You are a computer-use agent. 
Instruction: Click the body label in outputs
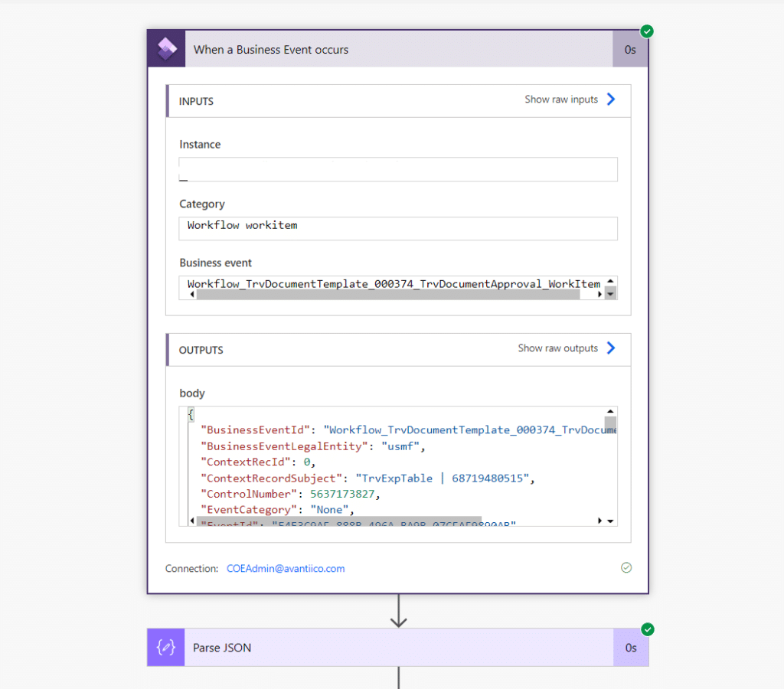[192, 393]
